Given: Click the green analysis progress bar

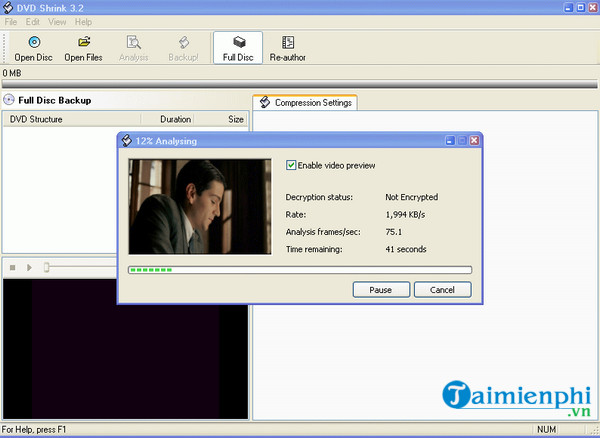Looking at the screenshot, I should 300,270.
